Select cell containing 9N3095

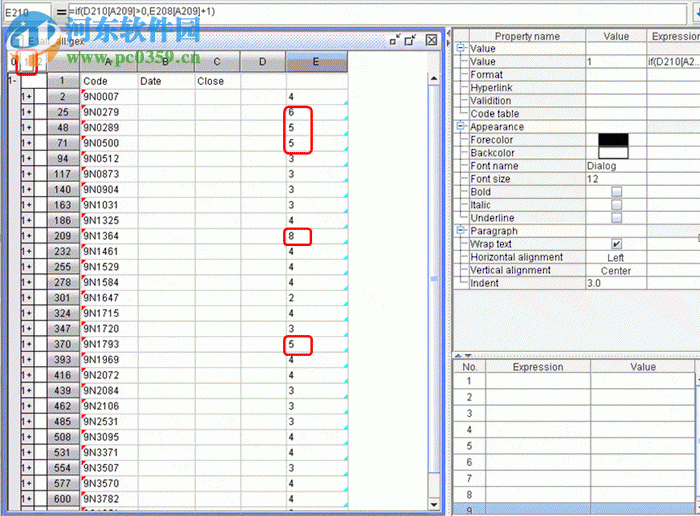(x=109, y=437)
